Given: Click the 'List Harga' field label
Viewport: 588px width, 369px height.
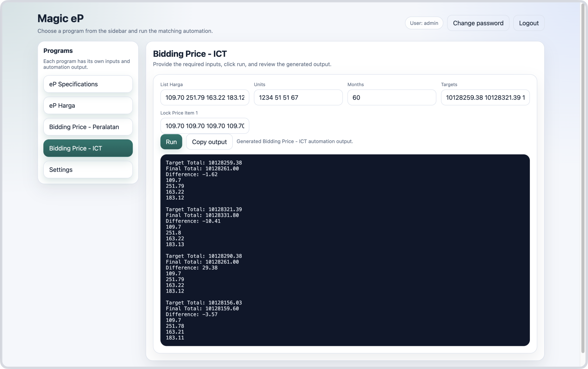Looking at the screenshot, I should tap(171, 84).
